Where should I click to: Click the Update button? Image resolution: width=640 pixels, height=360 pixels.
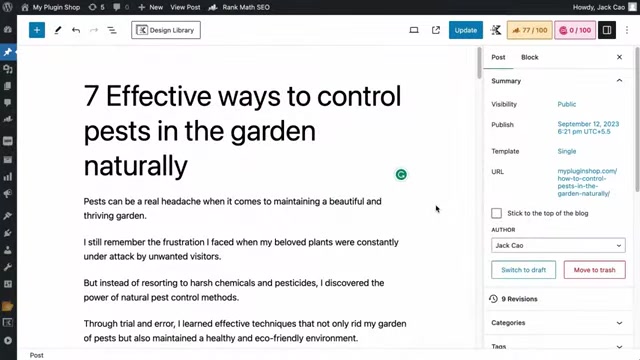(x=466, y=30)
